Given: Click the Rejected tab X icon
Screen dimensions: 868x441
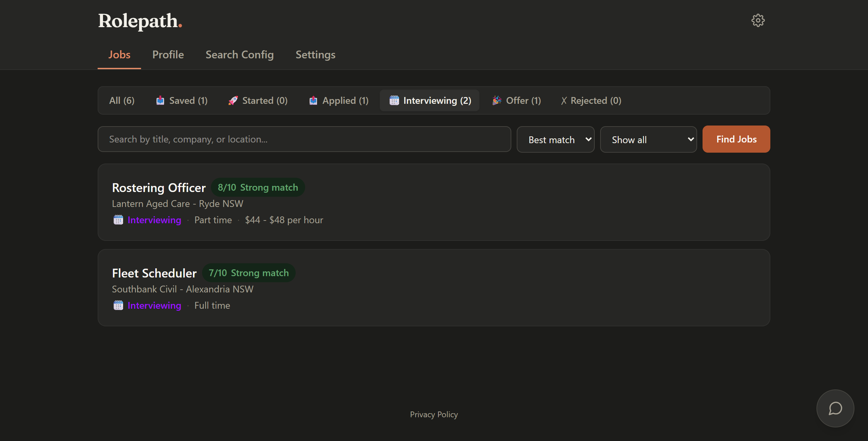Looking at the screenshot, I should (564, 101).
